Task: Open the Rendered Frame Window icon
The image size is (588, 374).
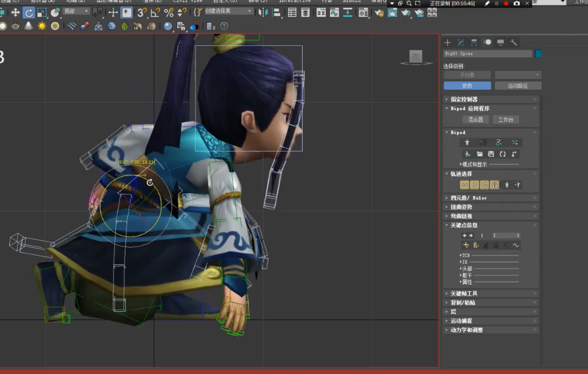Action: [392, 13]
